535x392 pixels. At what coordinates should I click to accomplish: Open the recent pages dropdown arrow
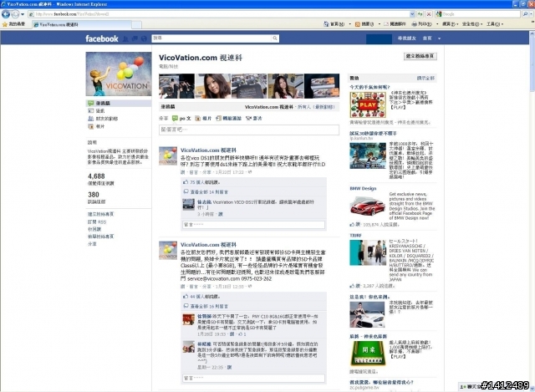[x=23, y=14]
